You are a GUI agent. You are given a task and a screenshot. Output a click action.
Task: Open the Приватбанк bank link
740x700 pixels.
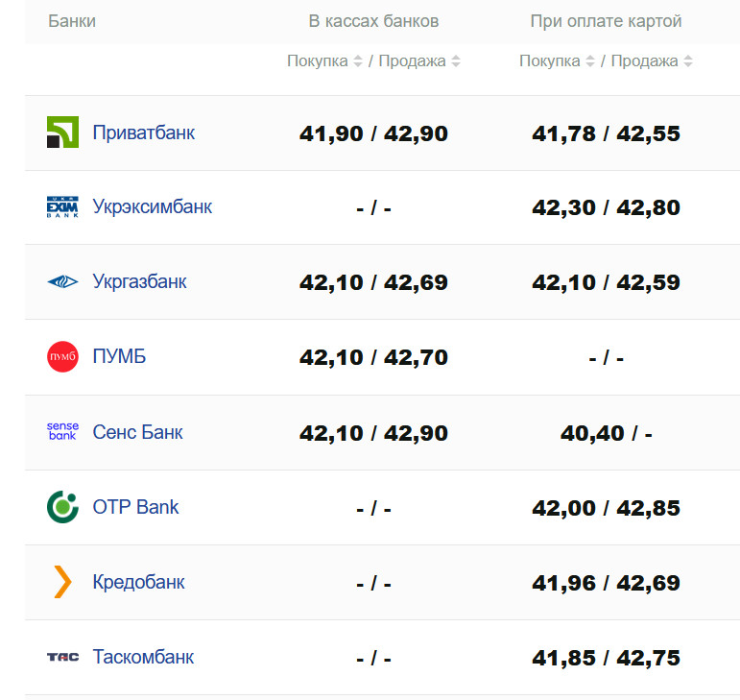(x=144, y=133)
